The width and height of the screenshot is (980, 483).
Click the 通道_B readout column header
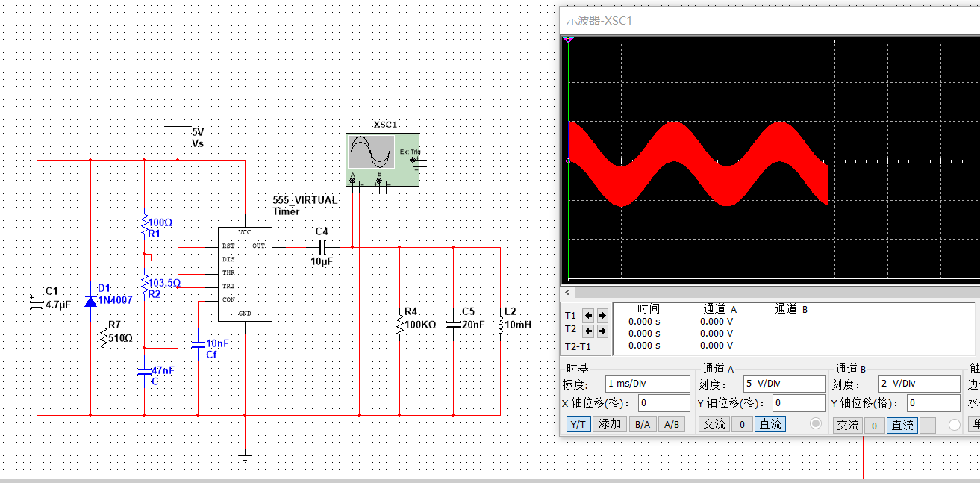pyautogui.click(x=790, y=308)
